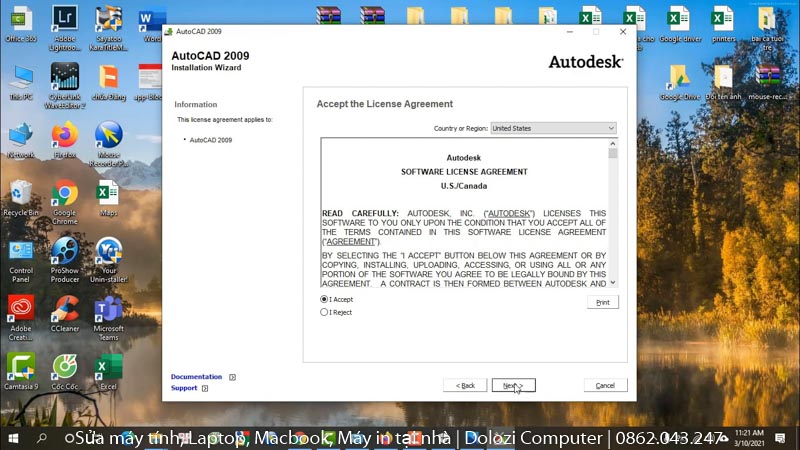The width and height of the screenshot is (800, 450).
Task: Print the license agreement
Action: coord(602,302)
